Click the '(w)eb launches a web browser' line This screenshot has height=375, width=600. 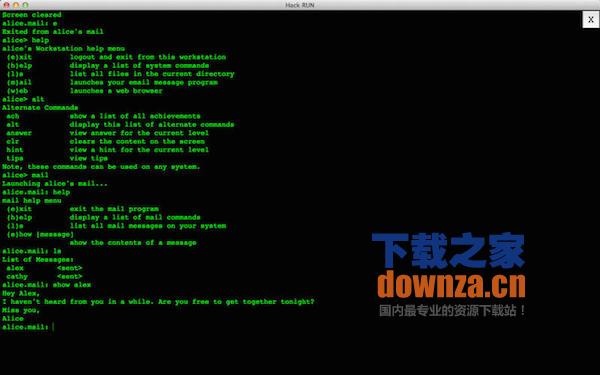point(85,91)
